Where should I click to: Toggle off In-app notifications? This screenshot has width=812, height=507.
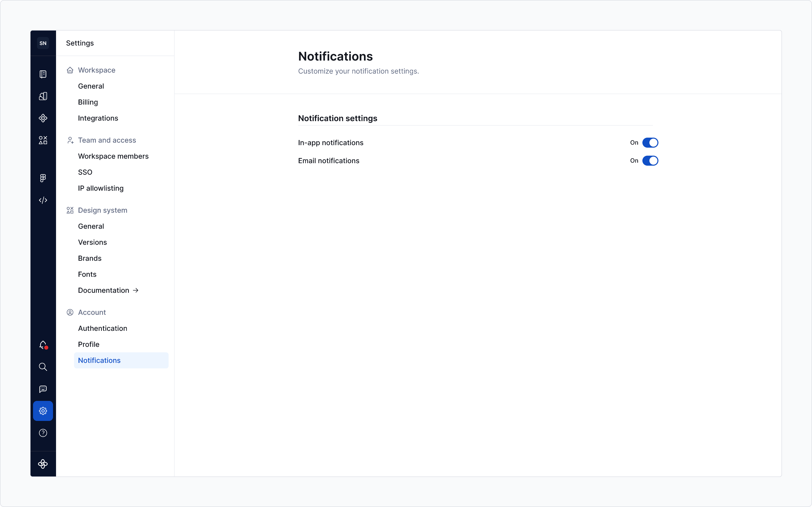pyautogui.click(x=650, y=142)
